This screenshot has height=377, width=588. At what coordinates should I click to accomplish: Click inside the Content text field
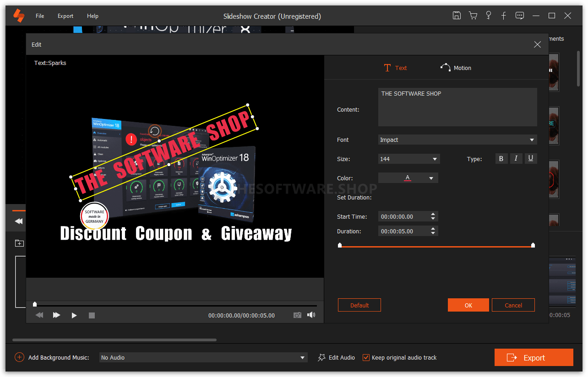457,107
